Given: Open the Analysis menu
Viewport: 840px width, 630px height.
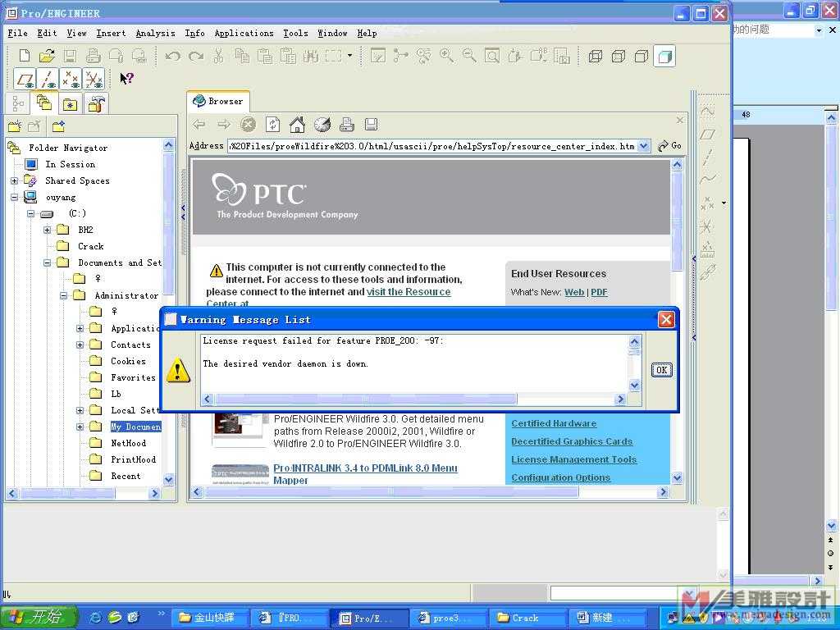Looking at the screenshot, I should tap(155, 34).
